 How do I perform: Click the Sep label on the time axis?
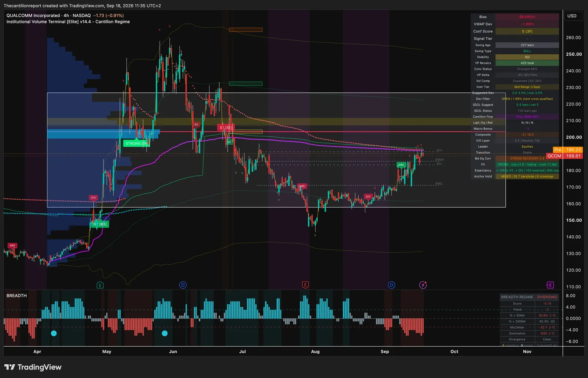385,351
